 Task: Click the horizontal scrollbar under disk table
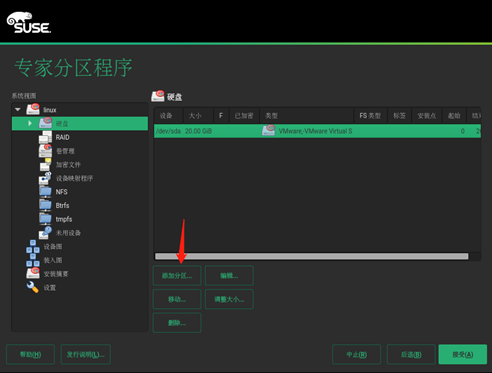pyautogui.click(x=312, y=256)
